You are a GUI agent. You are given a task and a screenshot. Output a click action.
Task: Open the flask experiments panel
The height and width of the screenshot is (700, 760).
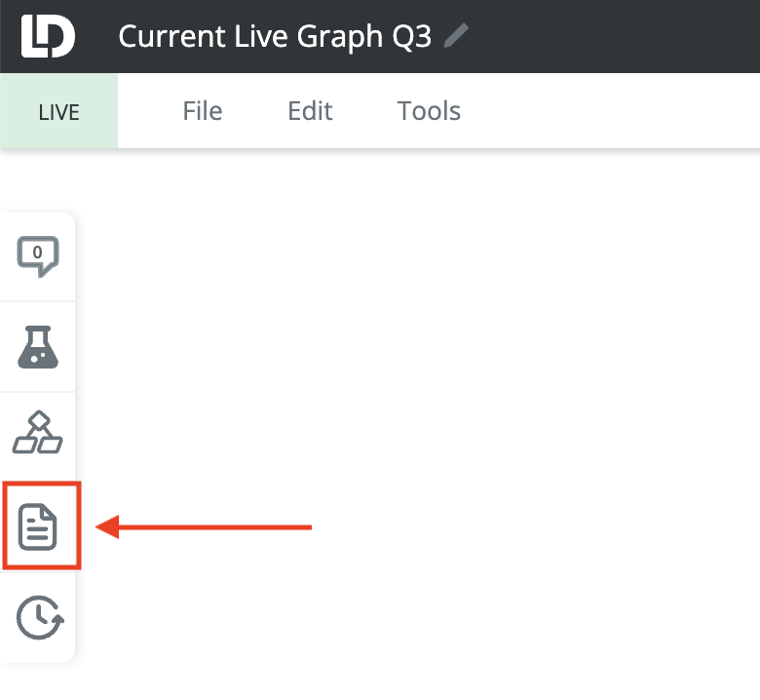[x=38, y=346]
